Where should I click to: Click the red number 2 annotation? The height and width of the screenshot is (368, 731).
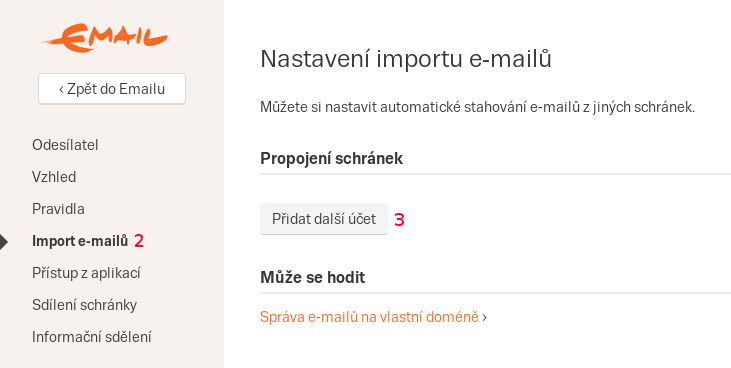coord(139,241)
